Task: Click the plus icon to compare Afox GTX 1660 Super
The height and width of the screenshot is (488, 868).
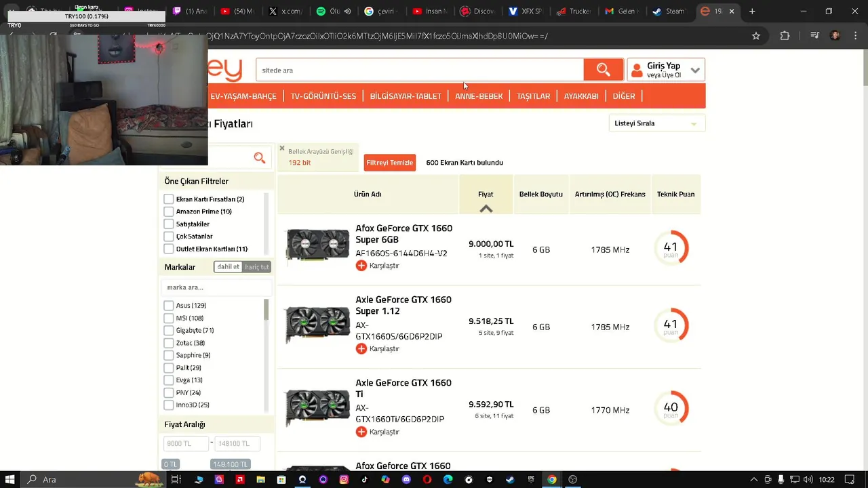Action: point(361,266)
